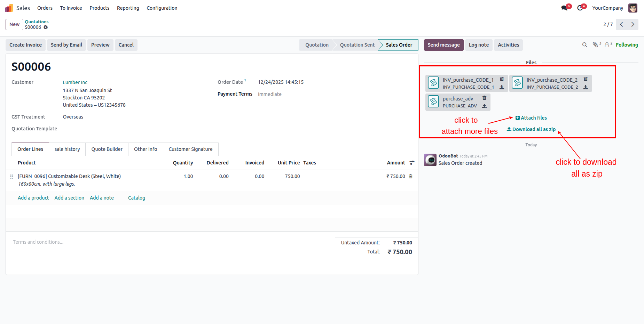Screen dimensions: 644x324
Task: Open optional columns settings in order lines
Action: (412, 163)
